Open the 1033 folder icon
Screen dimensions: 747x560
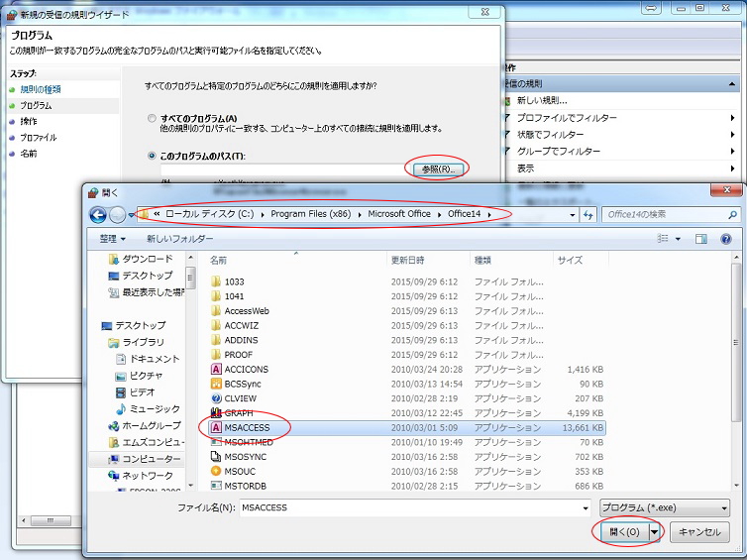(216, 281)
